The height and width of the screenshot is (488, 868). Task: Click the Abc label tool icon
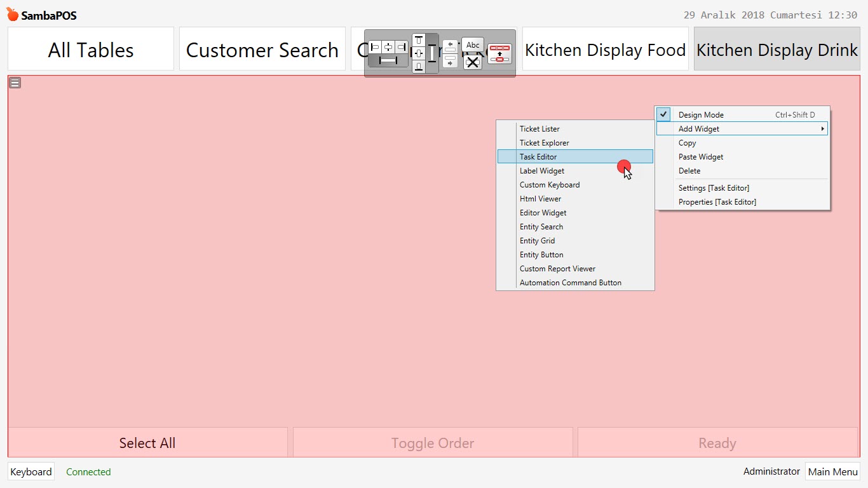pyautogui.click(x=473, y=45)
